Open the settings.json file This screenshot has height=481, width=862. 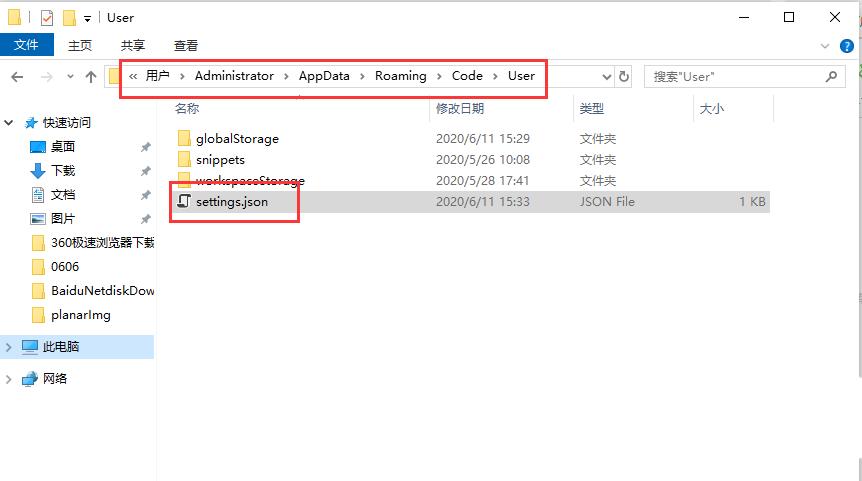pos(231,202)
